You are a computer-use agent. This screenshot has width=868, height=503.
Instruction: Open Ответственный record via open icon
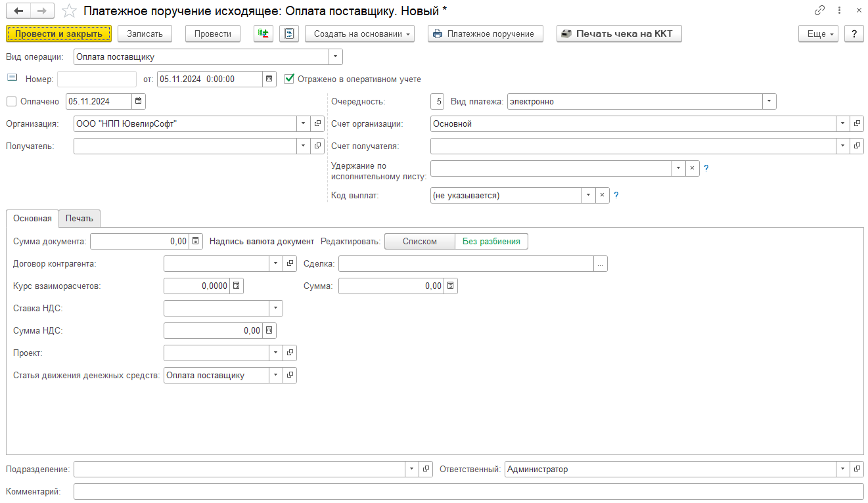857,469
